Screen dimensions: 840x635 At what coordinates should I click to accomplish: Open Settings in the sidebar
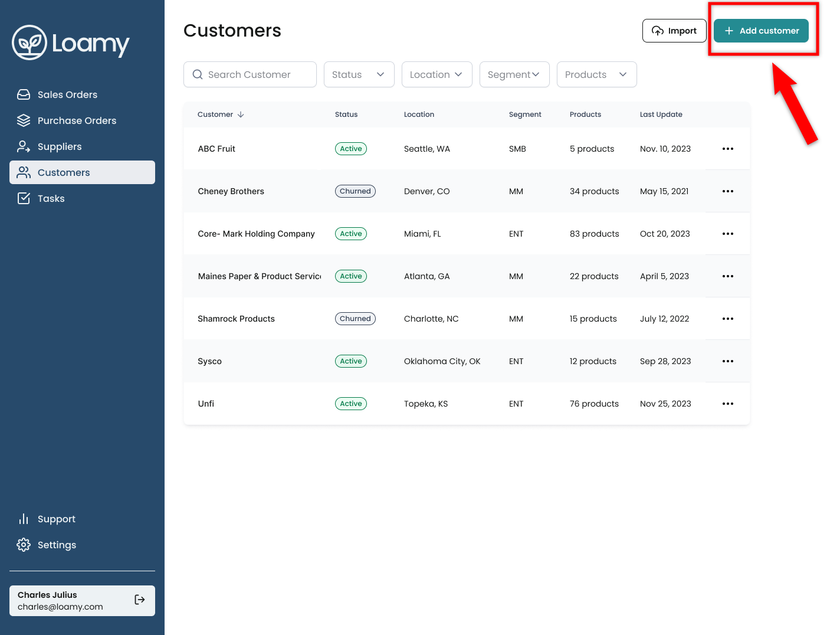[82, 545]
